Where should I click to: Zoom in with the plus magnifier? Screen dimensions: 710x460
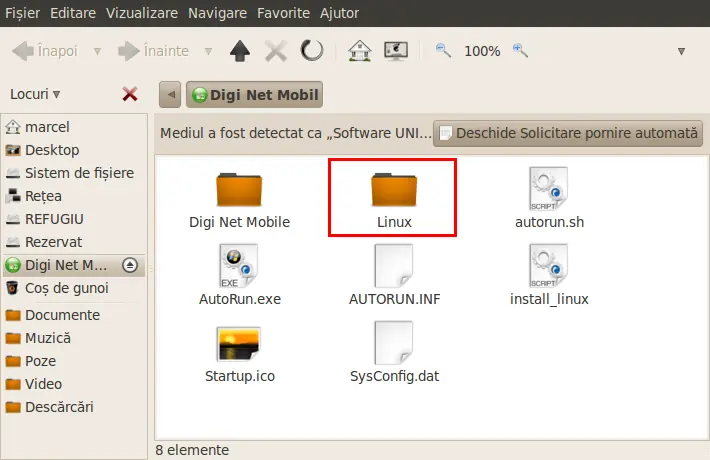[x=520, y=51]
